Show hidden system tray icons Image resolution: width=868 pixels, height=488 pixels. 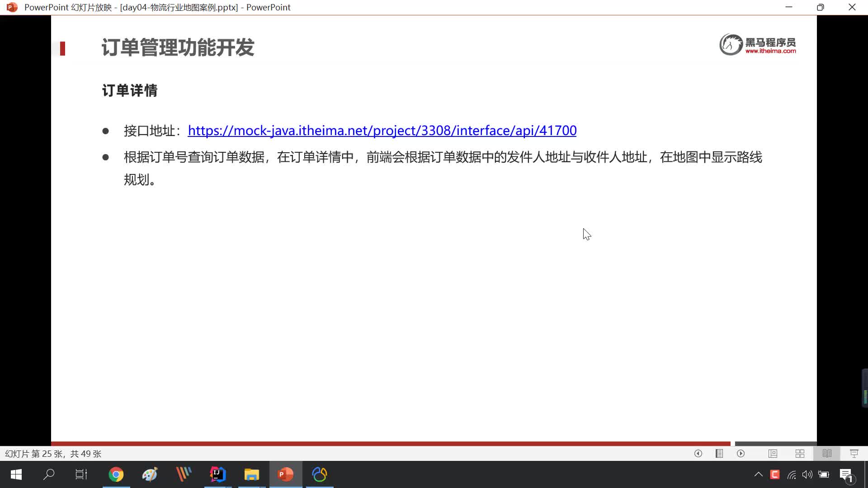759,474
